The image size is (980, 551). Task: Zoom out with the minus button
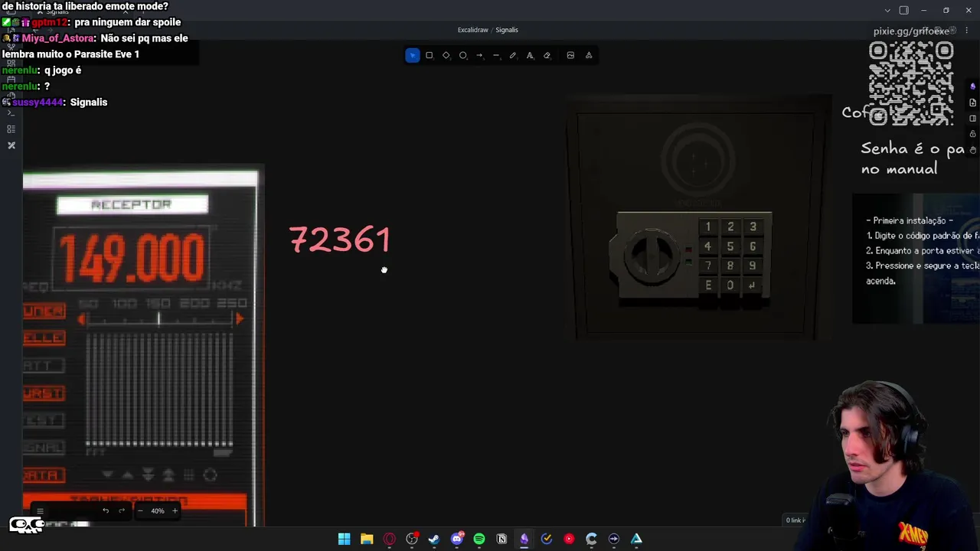tap(140, 510)
